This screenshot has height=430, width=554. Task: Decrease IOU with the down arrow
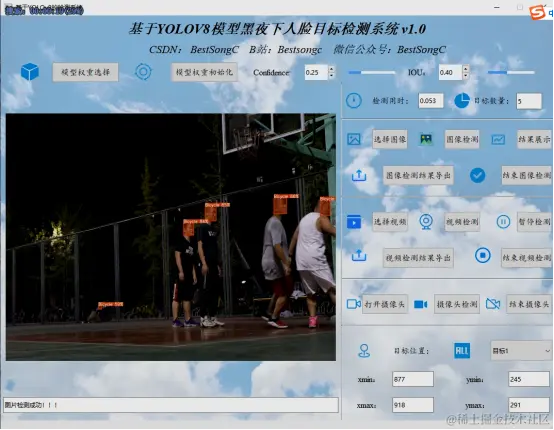[466, 75]
